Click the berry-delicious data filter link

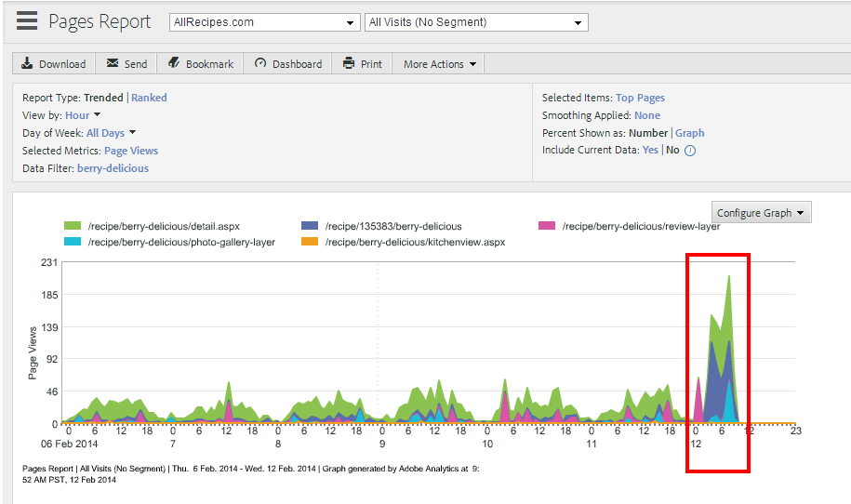(x=113, y=168)
